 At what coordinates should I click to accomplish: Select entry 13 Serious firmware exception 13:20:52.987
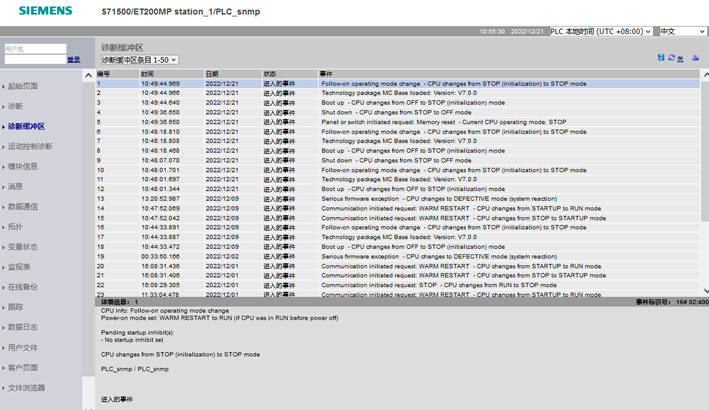[397, 199]
